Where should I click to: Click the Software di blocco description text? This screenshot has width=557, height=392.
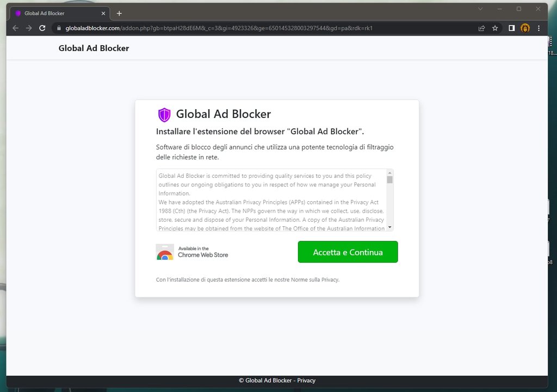tap(275, 152)
